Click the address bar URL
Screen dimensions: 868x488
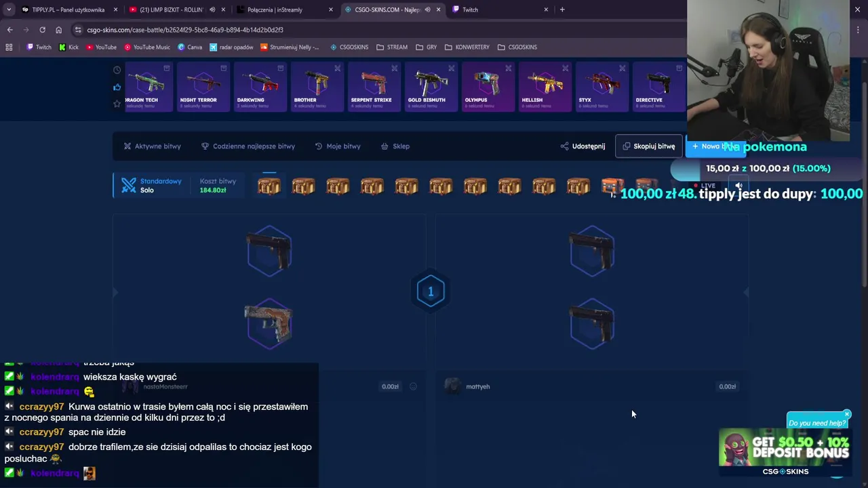pos(185,30)
